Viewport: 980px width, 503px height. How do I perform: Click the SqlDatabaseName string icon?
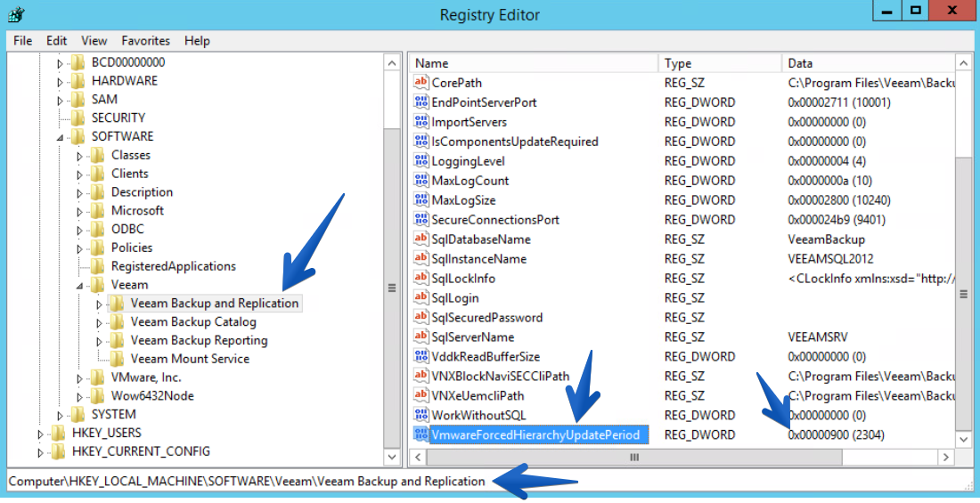pos(421,239)
